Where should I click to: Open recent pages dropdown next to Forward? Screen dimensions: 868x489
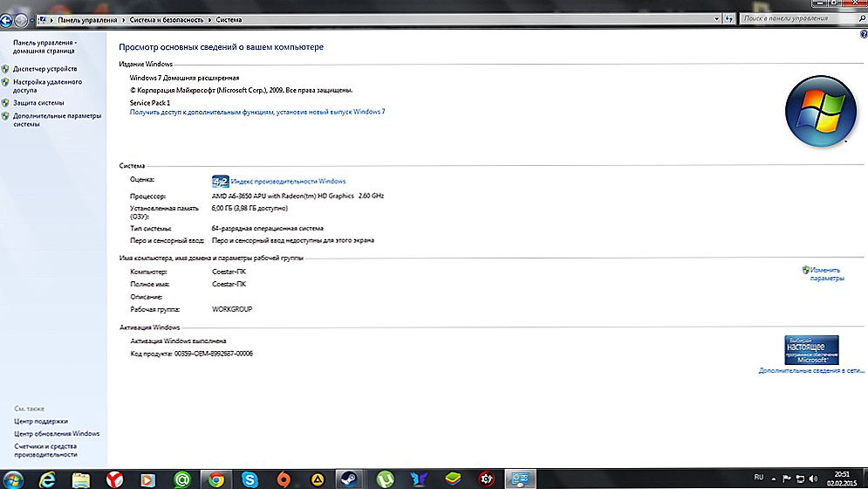pos(31,20)
